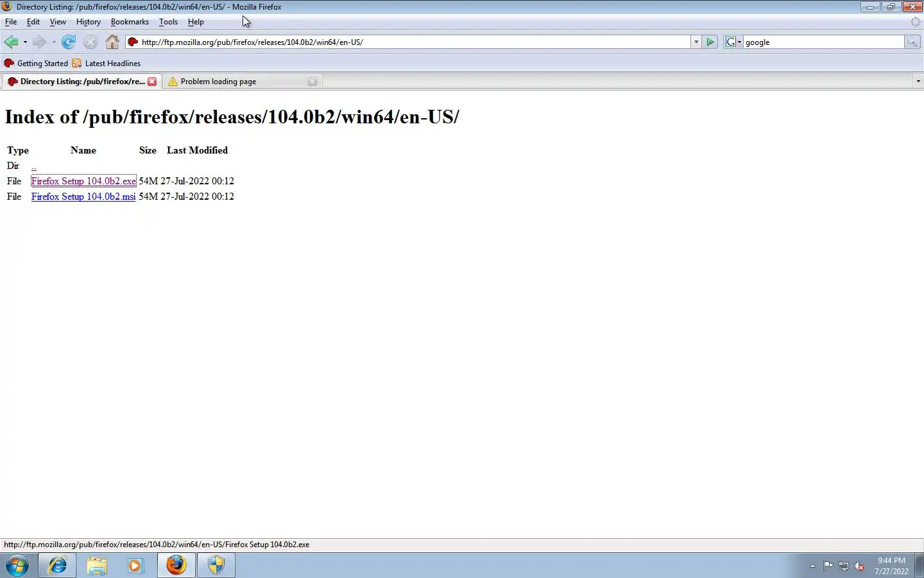
Task: Click the throbber activity indicator icon
Action: click(x=916, y=22)
